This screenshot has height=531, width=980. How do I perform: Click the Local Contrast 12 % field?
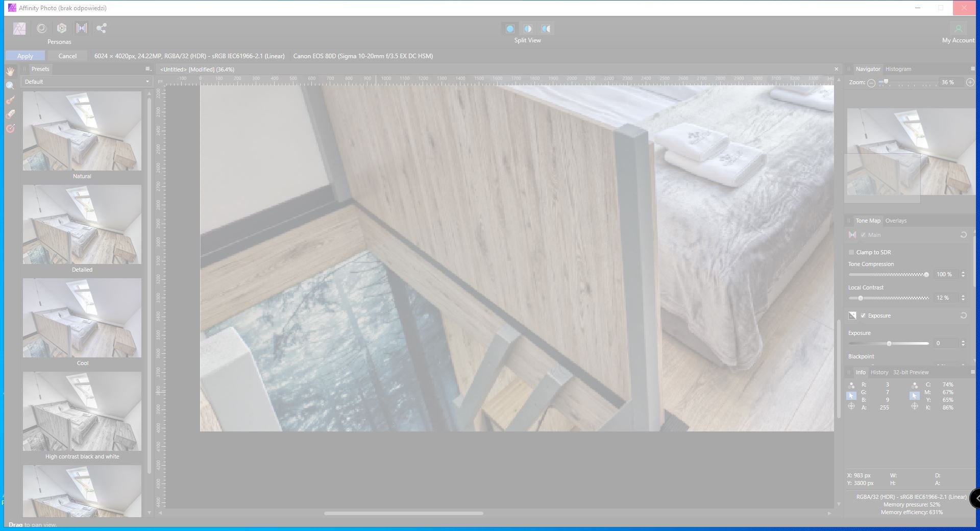point(946,298)
